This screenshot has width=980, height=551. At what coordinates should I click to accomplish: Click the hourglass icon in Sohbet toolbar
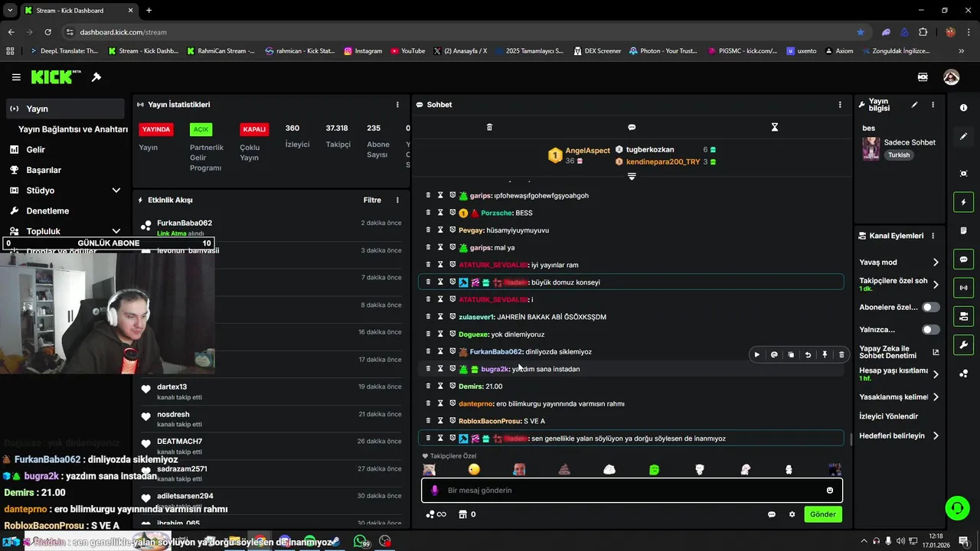[x=774, y=127]
